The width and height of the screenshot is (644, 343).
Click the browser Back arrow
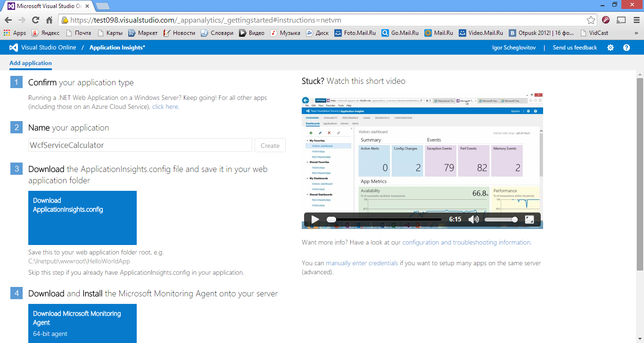tap(8, 20)
